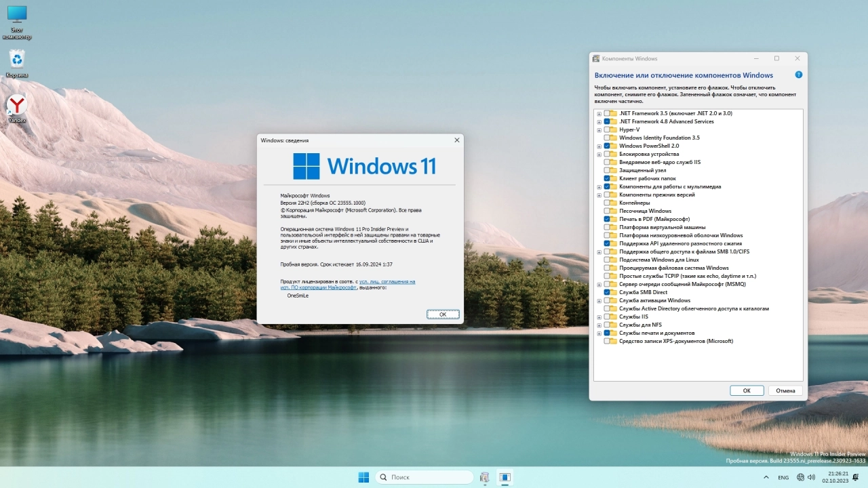868x488 pixels.
Task: Open the volume speaker tray icon
Action: click(812, 477)
